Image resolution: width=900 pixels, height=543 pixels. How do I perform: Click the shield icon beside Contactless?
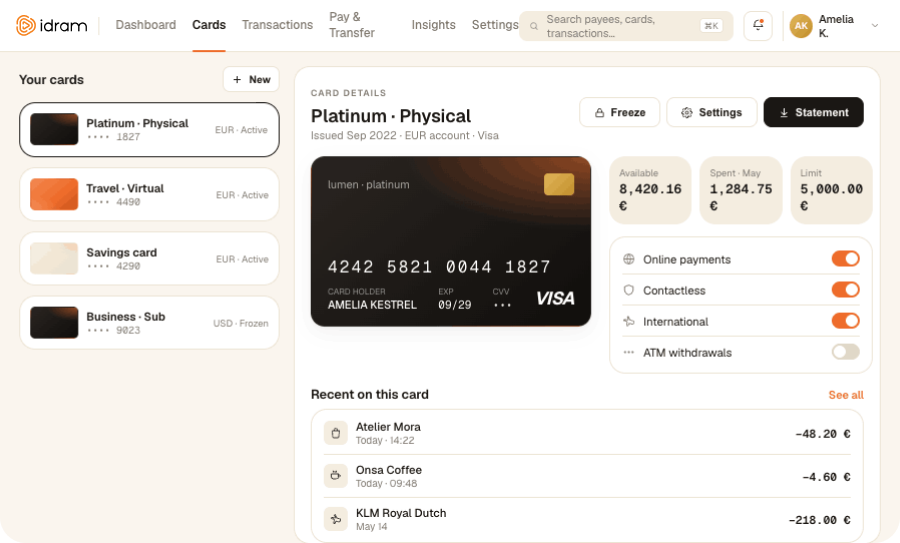pos(629,290)
